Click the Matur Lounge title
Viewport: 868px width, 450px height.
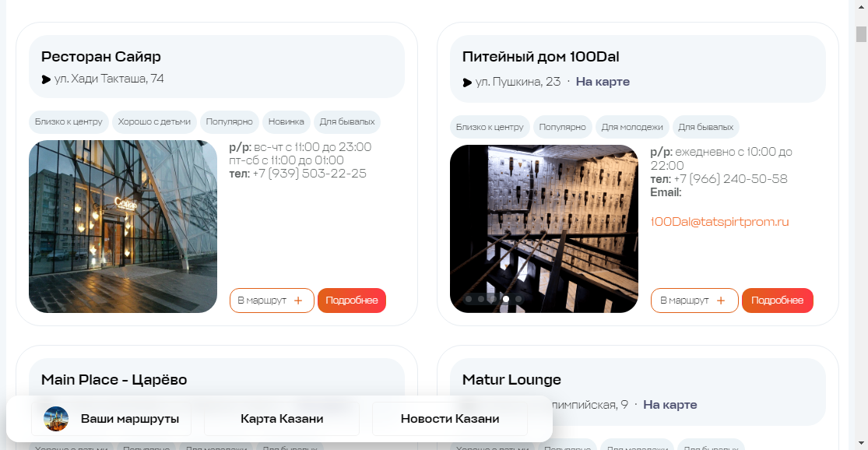(x=511, y=380)
